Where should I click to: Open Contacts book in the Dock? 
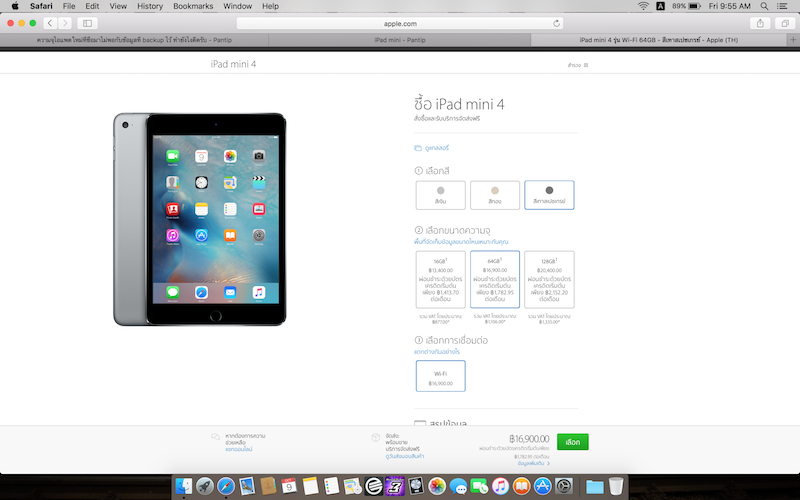pyautogui.click(x=268, y=486)
